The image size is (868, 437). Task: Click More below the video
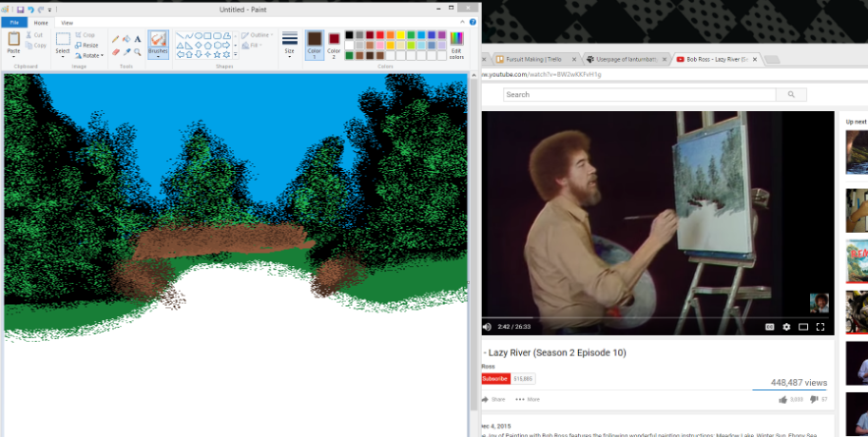(528, 399)
